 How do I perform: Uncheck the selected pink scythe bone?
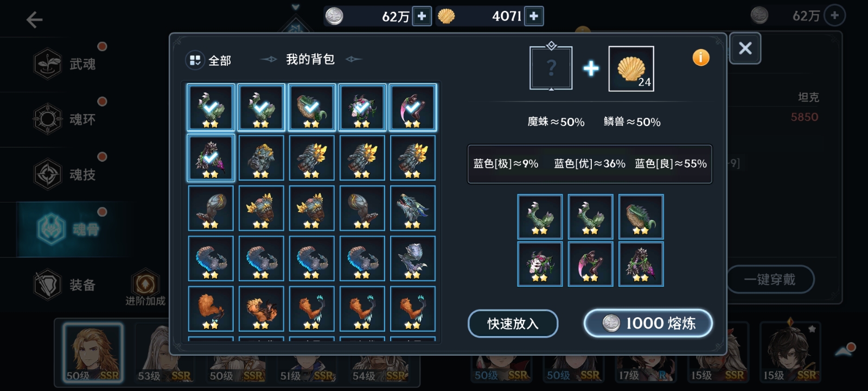click(412, 108)
